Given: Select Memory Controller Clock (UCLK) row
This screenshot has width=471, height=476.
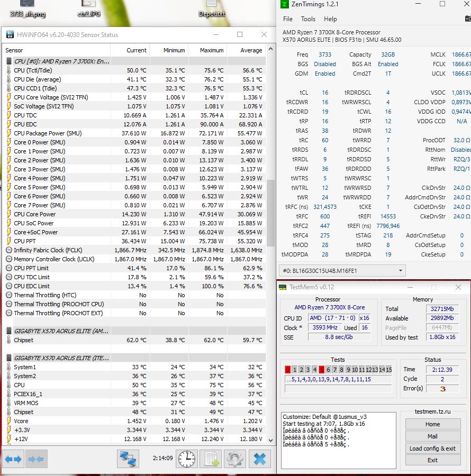Looking at the screenshot, I should pyautogui.click(x=134, y=259).
